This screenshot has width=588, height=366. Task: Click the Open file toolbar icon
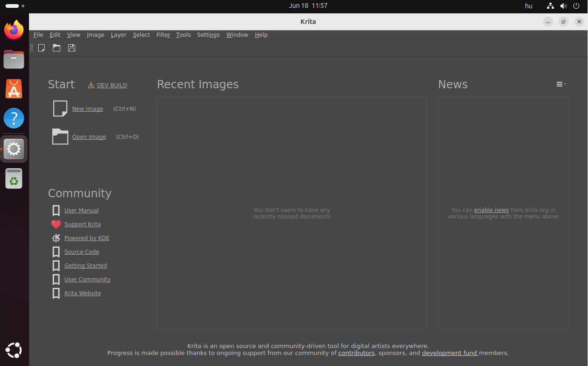point(57,48)
